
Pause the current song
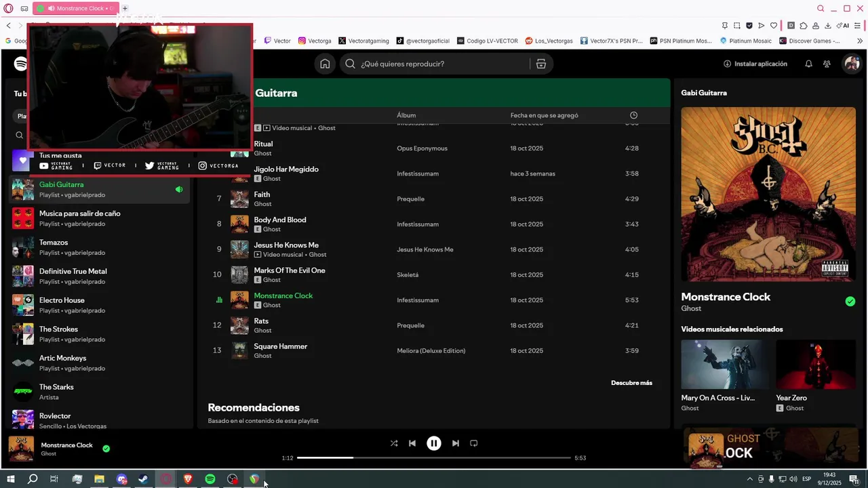tap(434, 443)
